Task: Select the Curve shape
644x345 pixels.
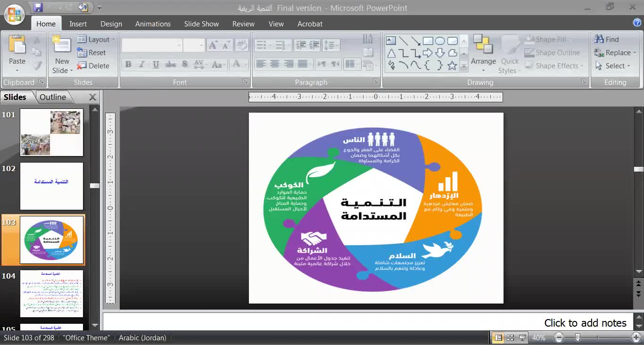Action: [416, 66]
